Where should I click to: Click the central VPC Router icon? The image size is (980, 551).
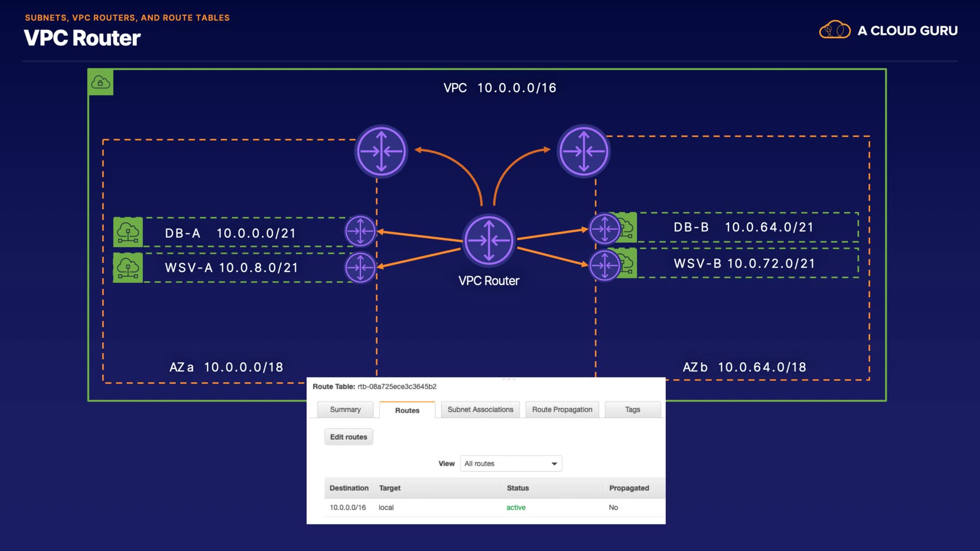coord(488,240)
